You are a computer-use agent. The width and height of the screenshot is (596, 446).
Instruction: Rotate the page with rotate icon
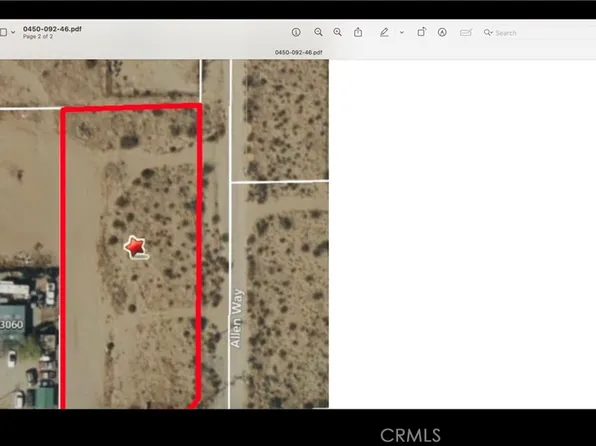coord(422,32)
